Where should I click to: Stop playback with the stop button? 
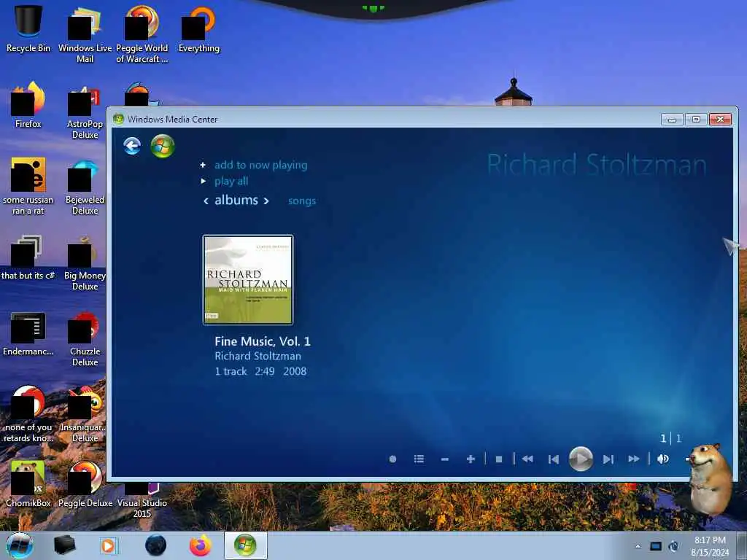[x=499, y=459]
